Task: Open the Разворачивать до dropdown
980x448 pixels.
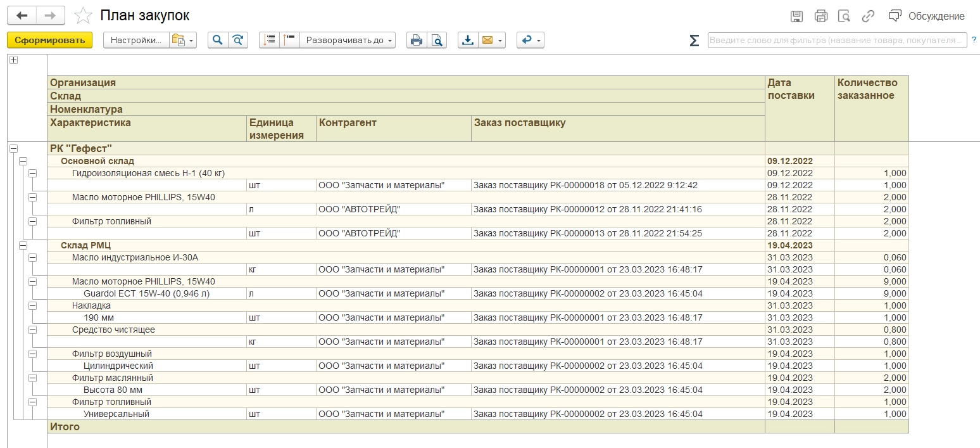Action: 348,40
